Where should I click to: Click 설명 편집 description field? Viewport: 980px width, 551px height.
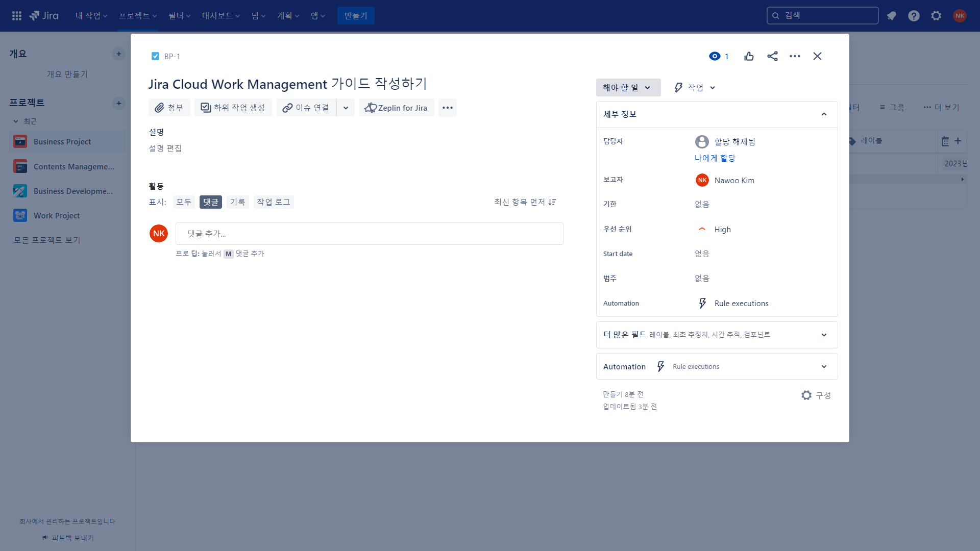click(165, 148)
